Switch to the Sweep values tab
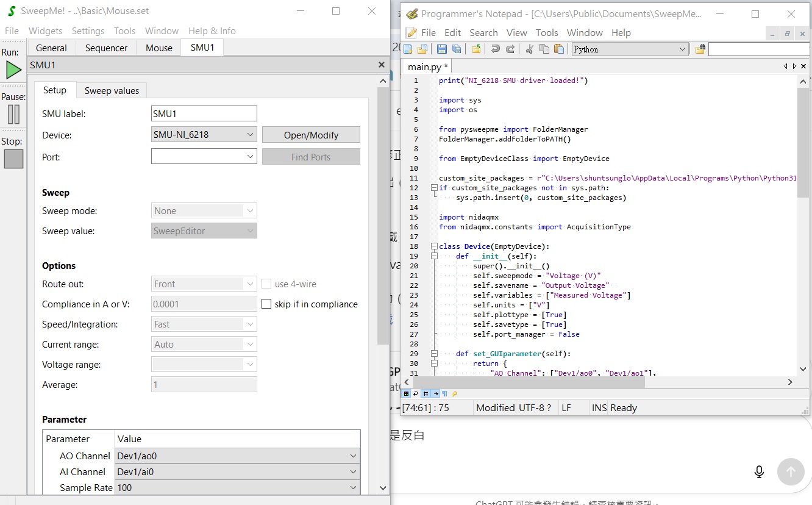This screenshot has height=505, width=812. (112, 90)
